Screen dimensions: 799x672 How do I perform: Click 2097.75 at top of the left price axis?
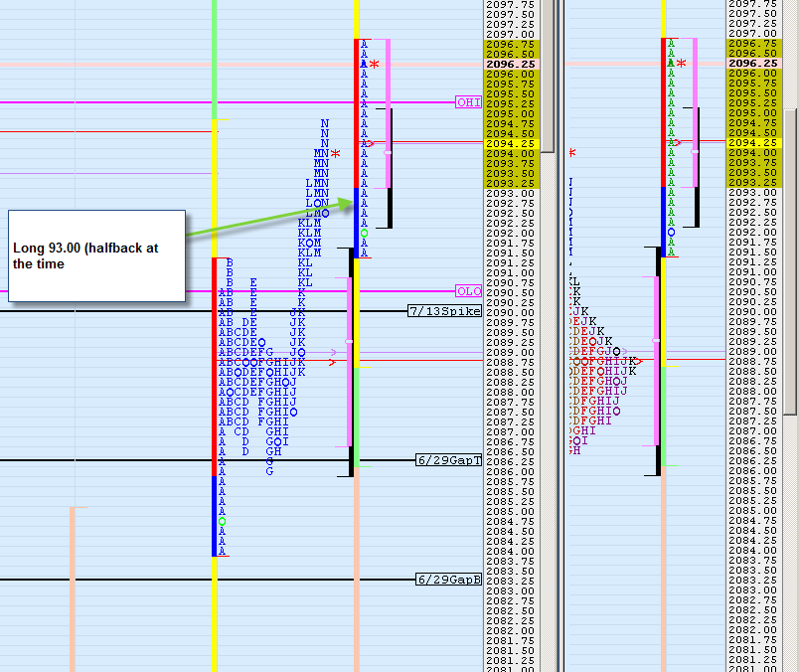point(510,5)
